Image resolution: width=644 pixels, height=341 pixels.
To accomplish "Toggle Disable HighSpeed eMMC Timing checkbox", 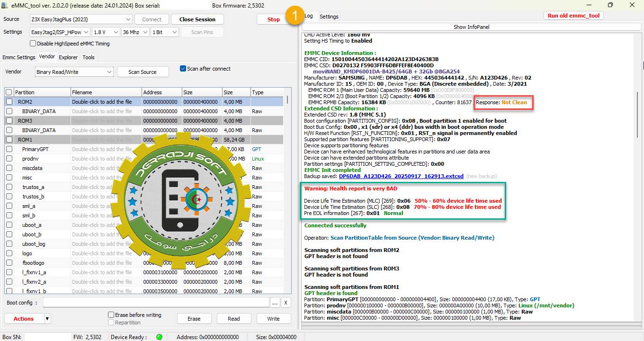I will [33, 44].
